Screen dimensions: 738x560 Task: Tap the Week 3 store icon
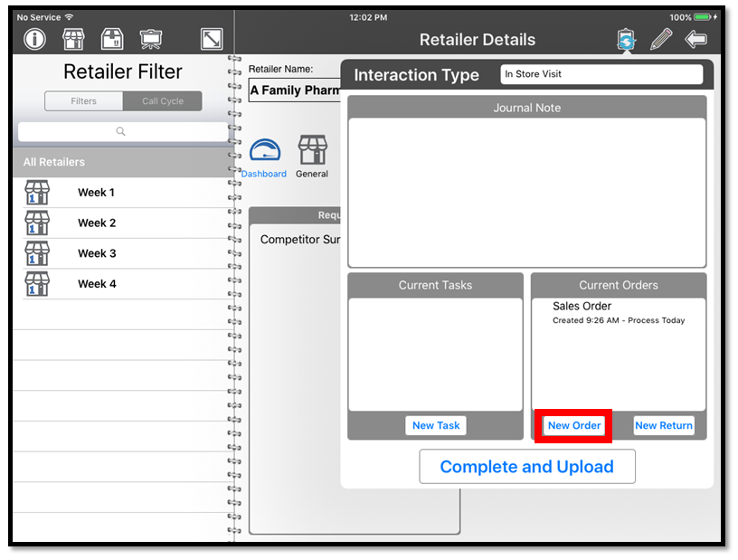37,253
